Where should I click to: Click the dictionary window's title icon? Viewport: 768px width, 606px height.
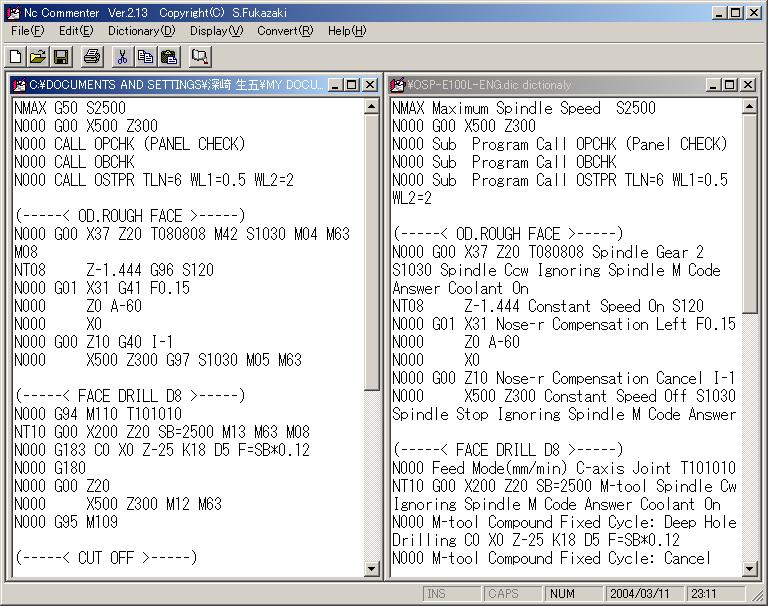pyautogui.click(x=397, y=85)
